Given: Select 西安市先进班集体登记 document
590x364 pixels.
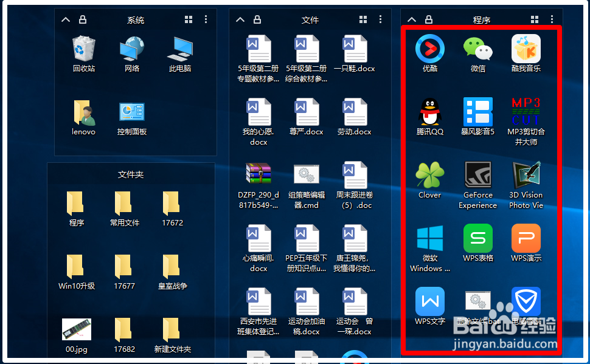Looking at the screenshot, I should (x=258, y=301).
